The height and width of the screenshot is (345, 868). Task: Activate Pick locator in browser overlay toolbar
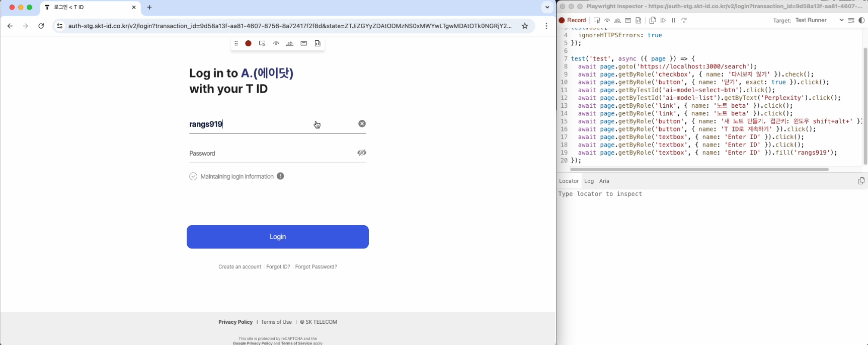[x=262, y=44]
